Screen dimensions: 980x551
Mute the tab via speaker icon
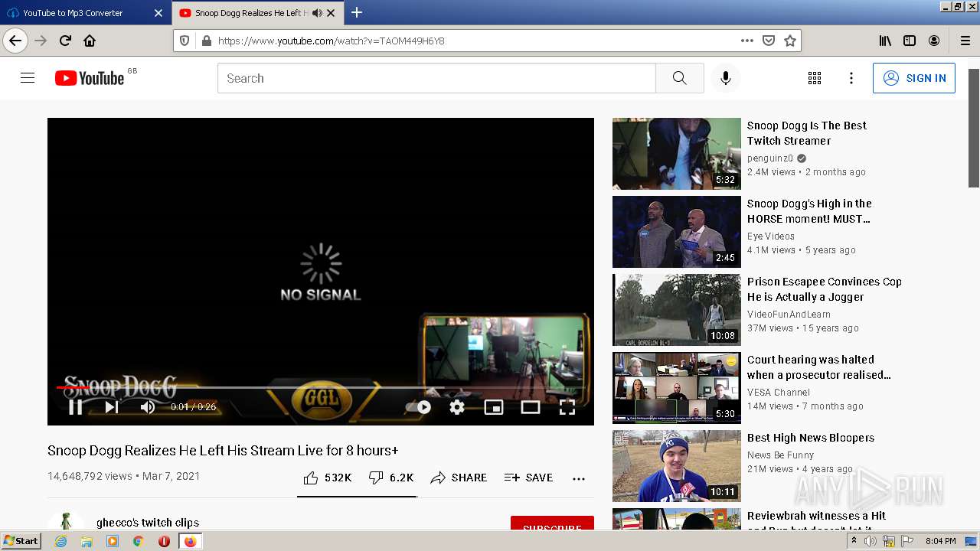317,13
